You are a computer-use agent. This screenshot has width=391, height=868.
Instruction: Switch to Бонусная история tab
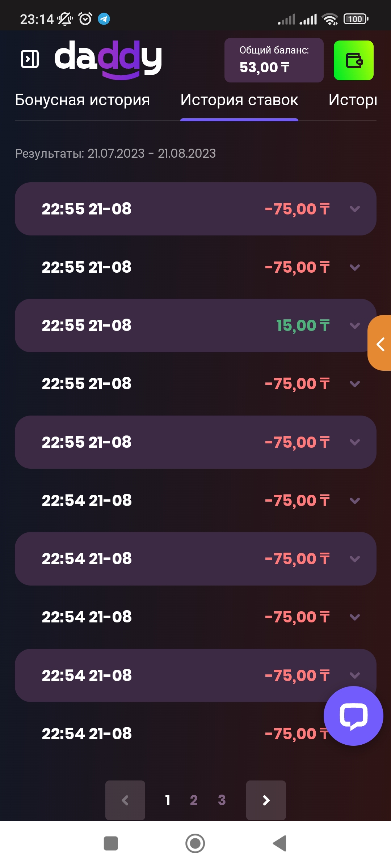point(83,100)
